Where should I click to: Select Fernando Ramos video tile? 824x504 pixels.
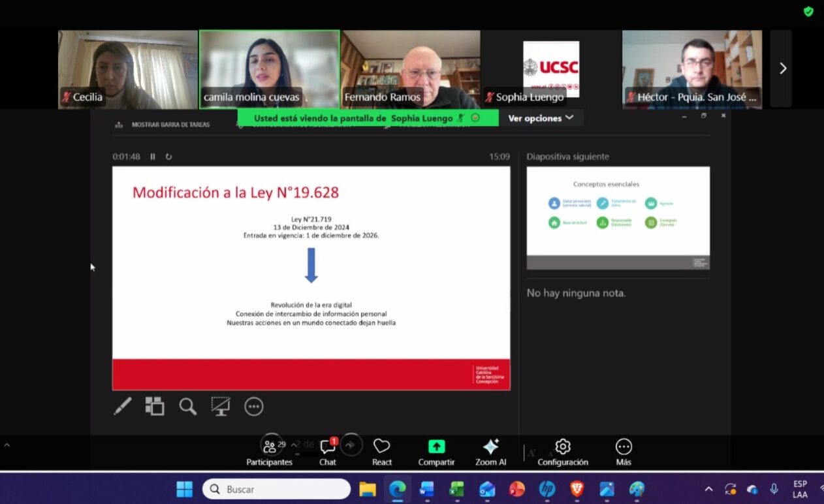coord(411,69)
